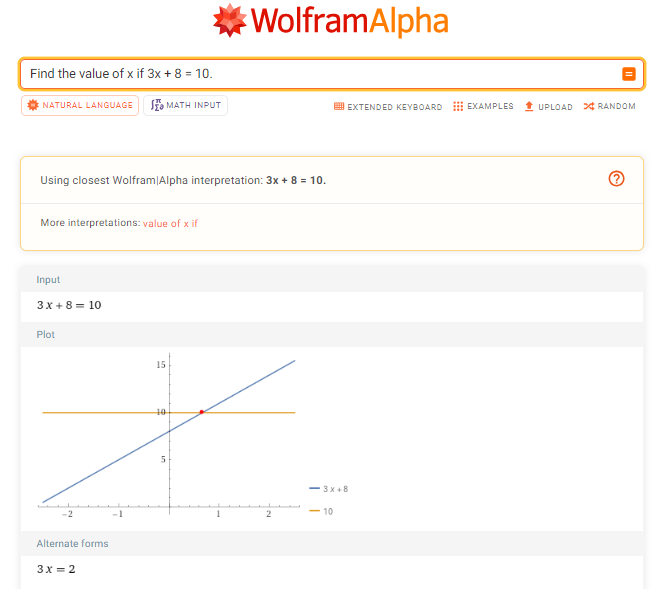Click the Alternate forms section header
This screenshot has height=589, width=660.
pyautogui.click(x=72, y=544)
